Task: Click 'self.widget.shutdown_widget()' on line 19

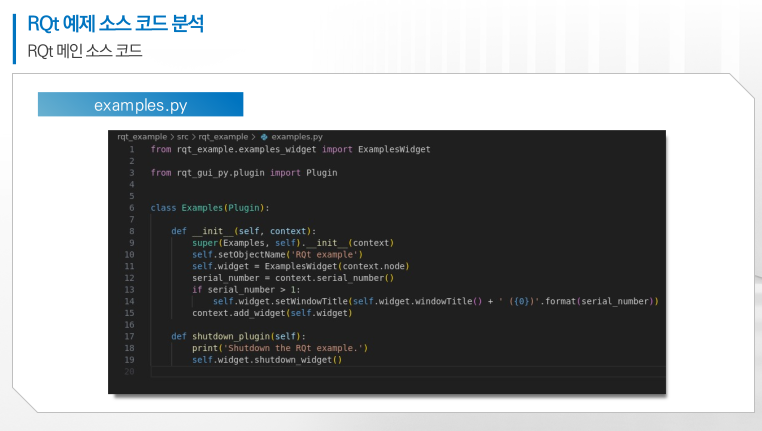Action: click(x=267, y=360)
